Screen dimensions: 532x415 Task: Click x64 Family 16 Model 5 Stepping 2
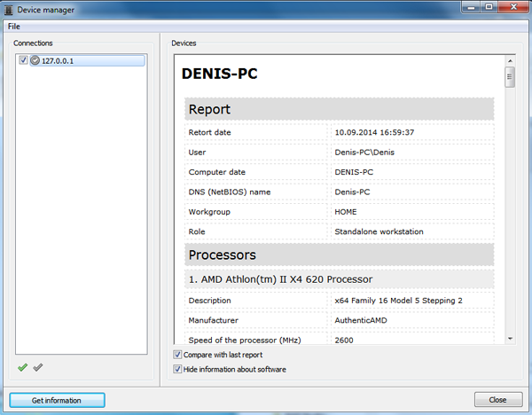point(398,301)
